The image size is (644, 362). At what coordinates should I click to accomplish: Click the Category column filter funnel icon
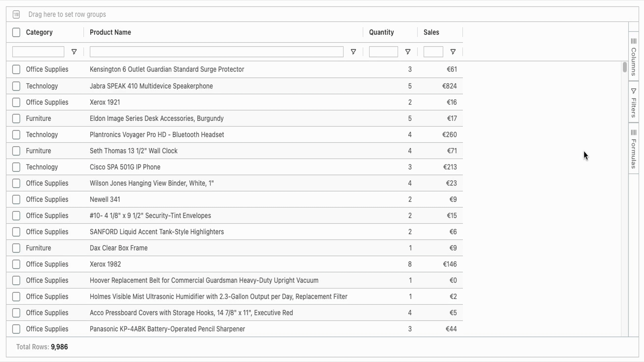pyautogui.click(x=74, y=52)
